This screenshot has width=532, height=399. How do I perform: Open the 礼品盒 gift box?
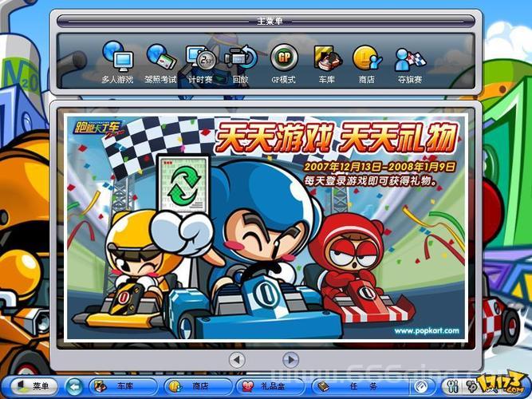[x=270, y=386]
